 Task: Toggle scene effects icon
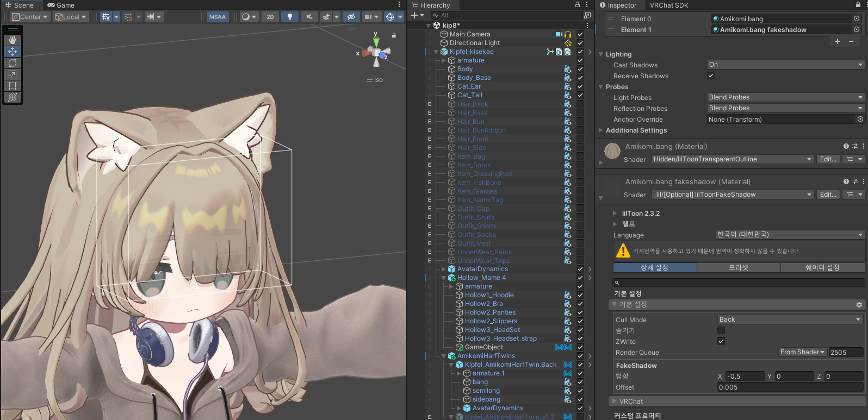[x=326, y=17]
